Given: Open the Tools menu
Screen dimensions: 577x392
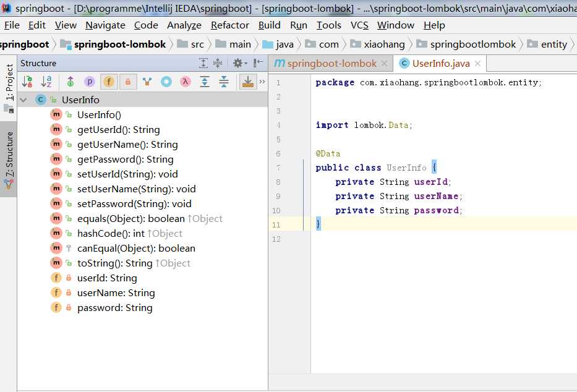Looking at the screenshot, I should pyautogui.click(x=329, y=25).
